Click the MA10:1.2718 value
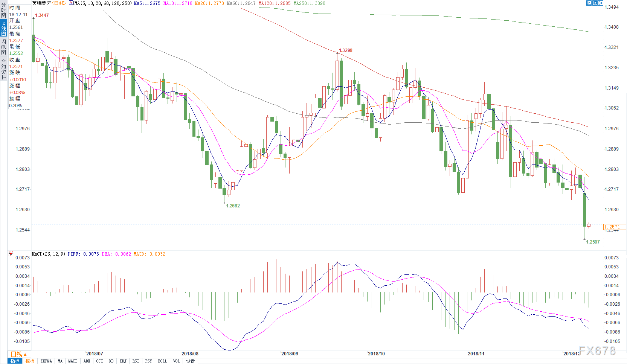This screenshot has width=627, height=364. [x=177, y=3]
